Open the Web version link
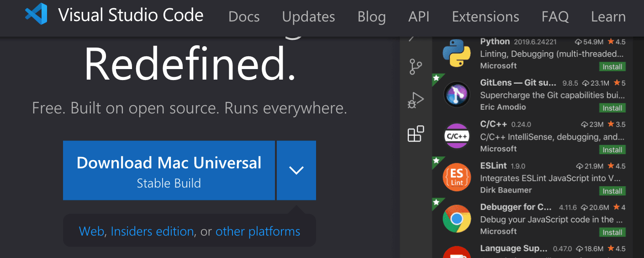 [91, 231]
